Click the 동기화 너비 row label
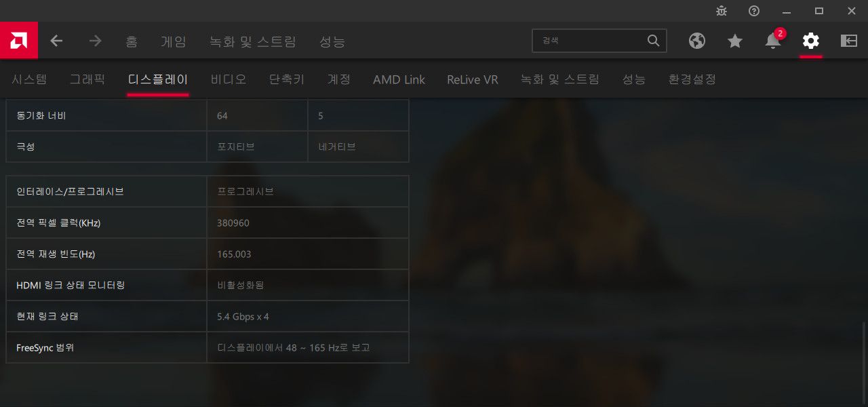Screen dimensions: 868x407 click(x=41, y=116)
